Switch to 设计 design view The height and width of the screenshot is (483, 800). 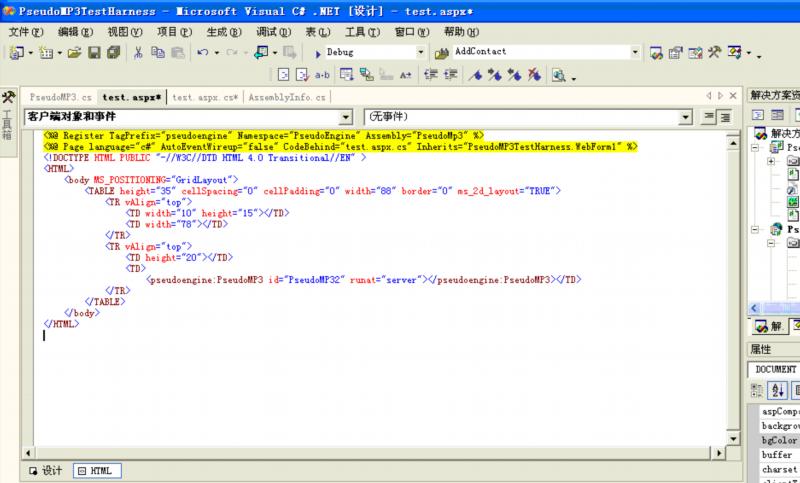click(x=46, y=471)
